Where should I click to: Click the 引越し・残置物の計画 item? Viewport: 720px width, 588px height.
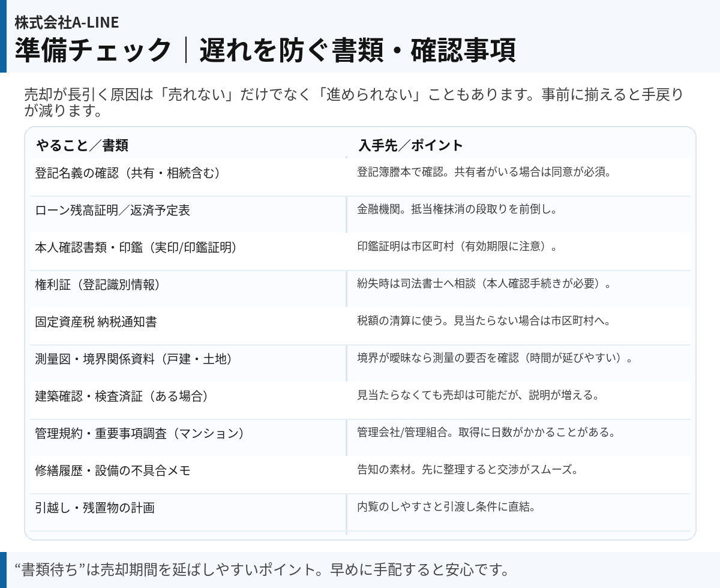pos(95,508)
